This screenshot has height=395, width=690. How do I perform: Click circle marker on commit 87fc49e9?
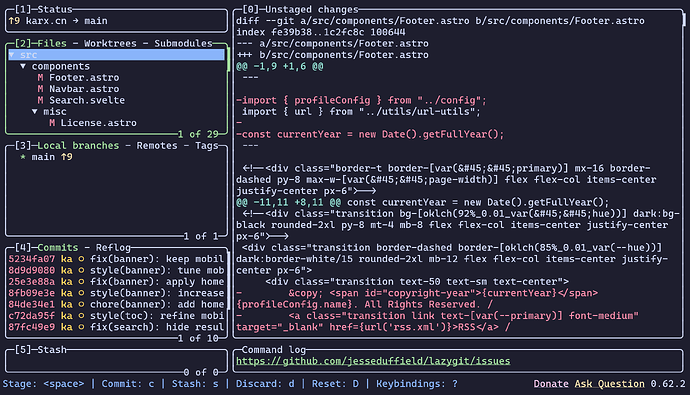tap(81, 327)
